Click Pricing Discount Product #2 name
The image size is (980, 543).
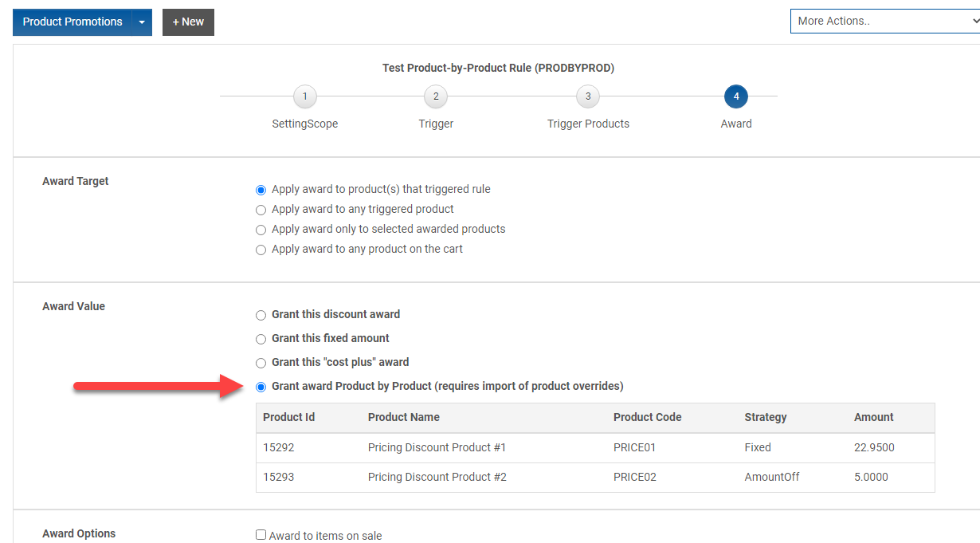pos(437,477)
